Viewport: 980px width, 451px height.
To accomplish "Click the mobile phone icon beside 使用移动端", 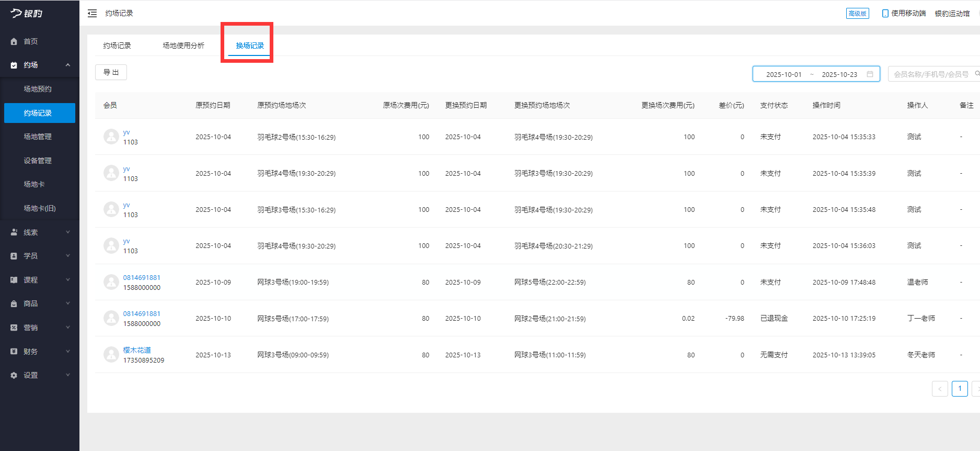I will 885,14.
